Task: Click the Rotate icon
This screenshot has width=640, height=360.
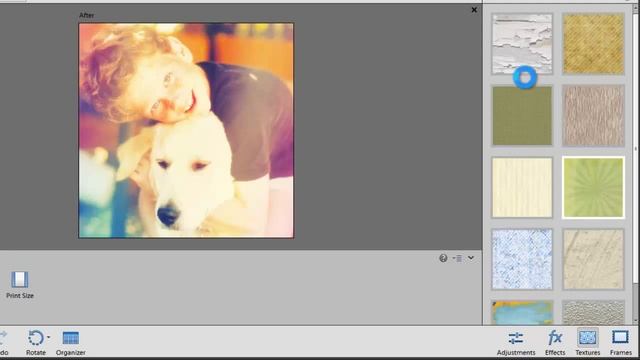Action: (x=36, y=338)
